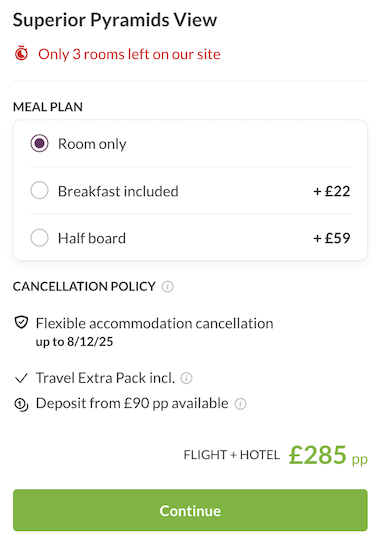Click the Breakfast included label
383x556 pixels.
pyautogui.click(x=118, y=191)
